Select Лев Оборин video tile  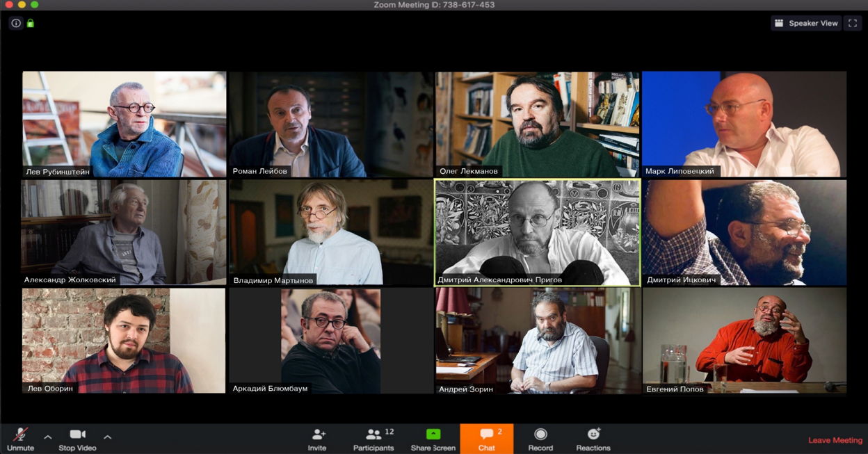[124, 341]
